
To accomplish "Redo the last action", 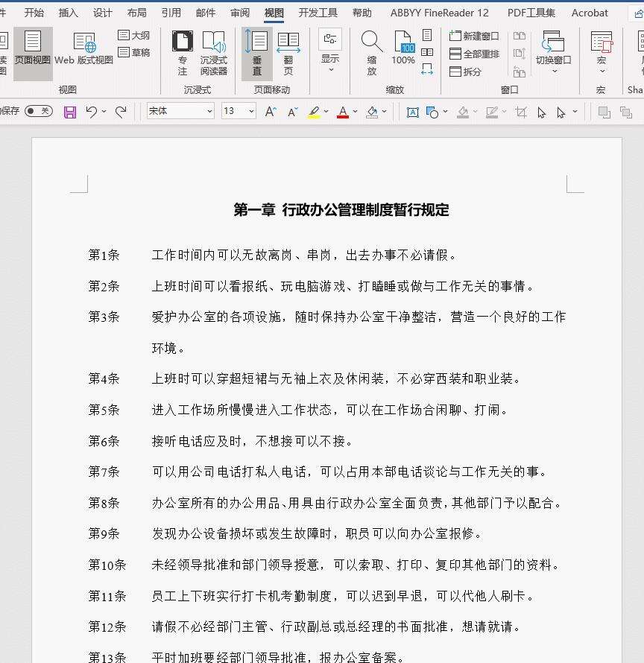I will point(121,112).
